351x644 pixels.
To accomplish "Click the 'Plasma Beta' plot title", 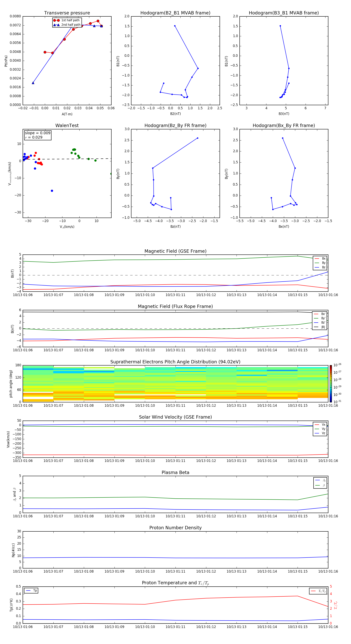I will click(175, 473).
